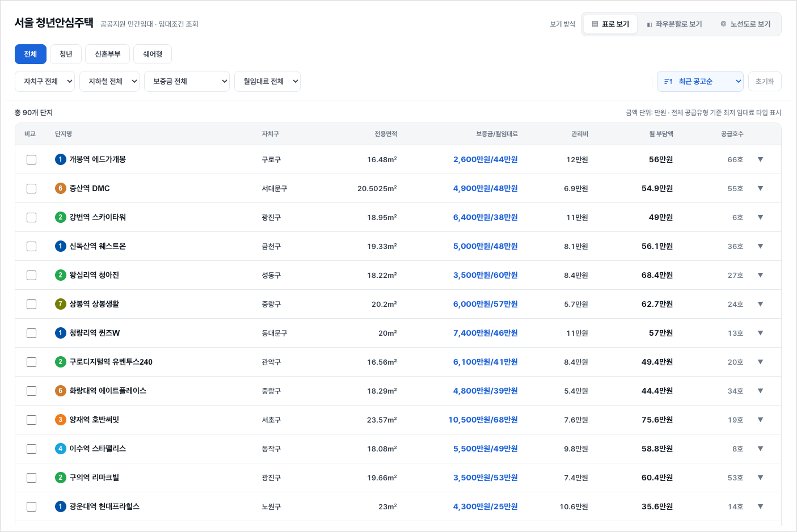The height and width of the screenshot is (532, 797).
Task: Click the line 6 badge beside 증산역 DMC
Action: pos(61,188)
